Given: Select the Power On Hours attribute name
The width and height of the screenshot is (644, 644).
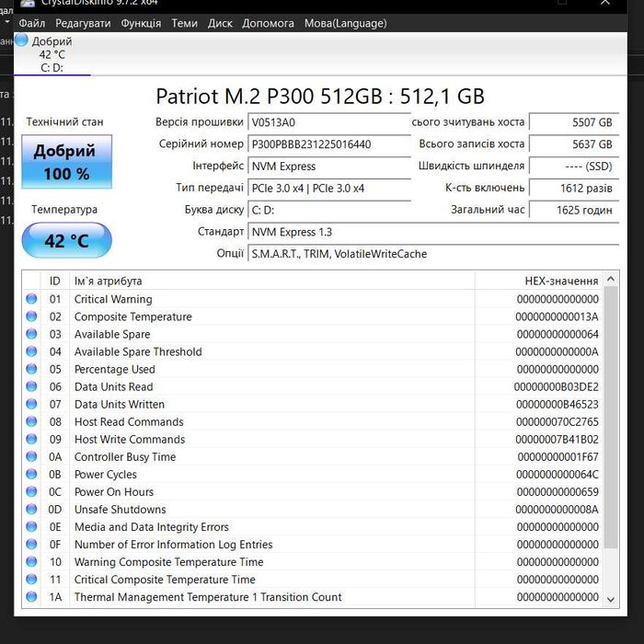Looking at the screenshot, I should [x=114, y=492].
